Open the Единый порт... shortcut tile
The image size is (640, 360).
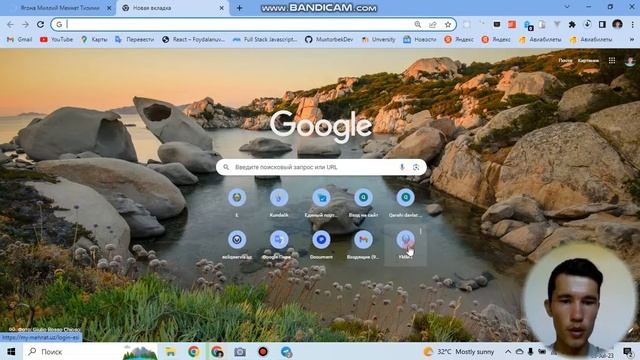321,202
